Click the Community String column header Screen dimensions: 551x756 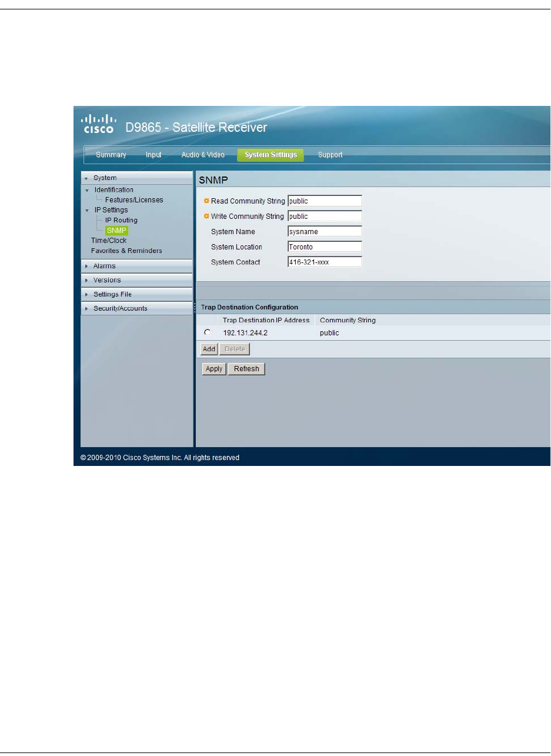[x=348, y=321]
